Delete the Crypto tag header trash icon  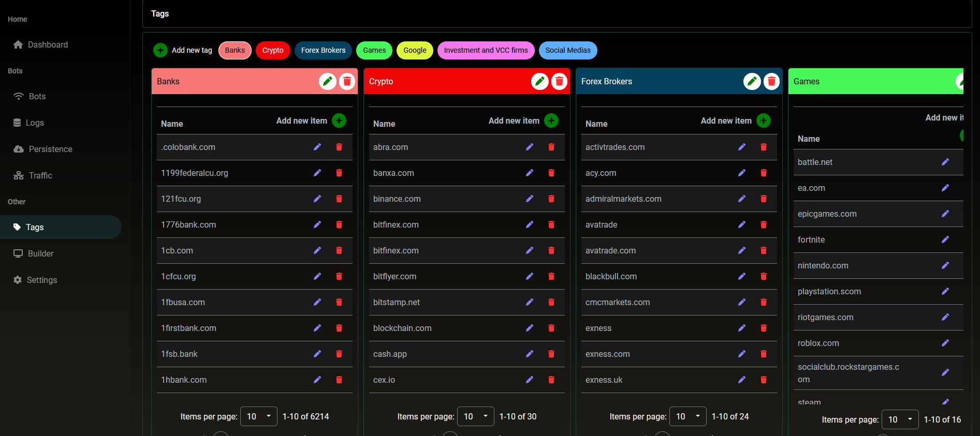(560, 81)
